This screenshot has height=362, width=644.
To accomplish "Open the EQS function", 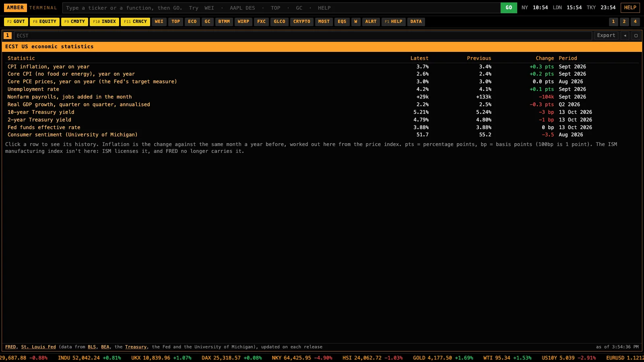I will [342, 22].
